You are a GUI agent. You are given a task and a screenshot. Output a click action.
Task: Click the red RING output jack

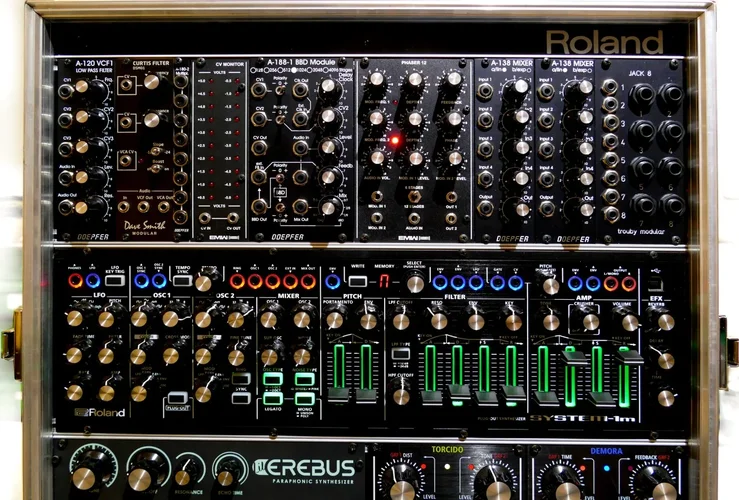pos(237,281)
